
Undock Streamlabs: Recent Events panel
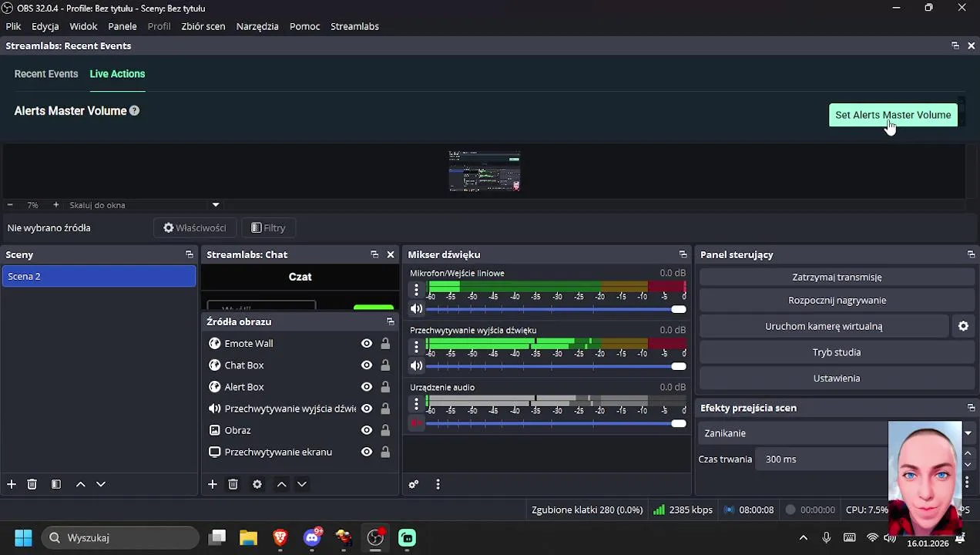coord(955,46)
